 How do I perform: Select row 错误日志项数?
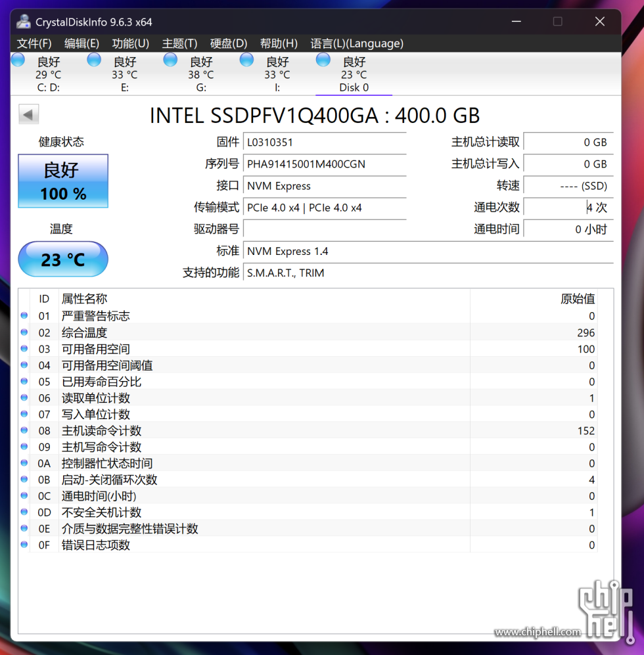click(x=308, y=545)
